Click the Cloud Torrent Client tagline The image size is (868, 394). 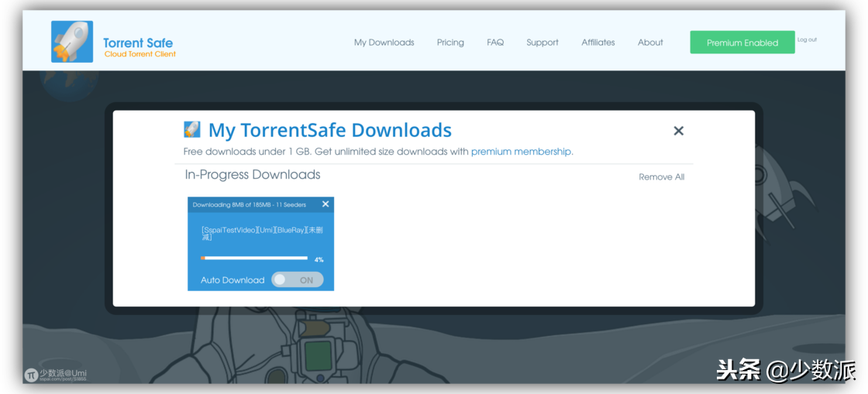[140, 54]
